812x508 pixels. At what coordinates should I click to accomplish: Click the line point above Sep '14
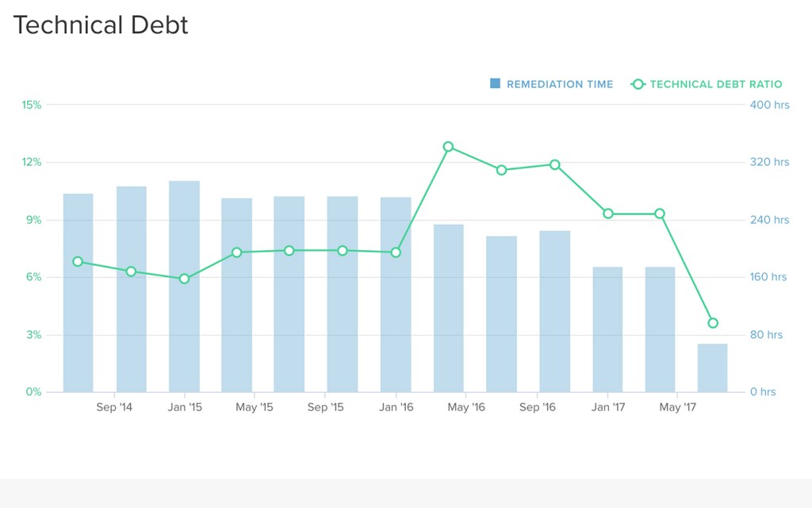point(131,271)
